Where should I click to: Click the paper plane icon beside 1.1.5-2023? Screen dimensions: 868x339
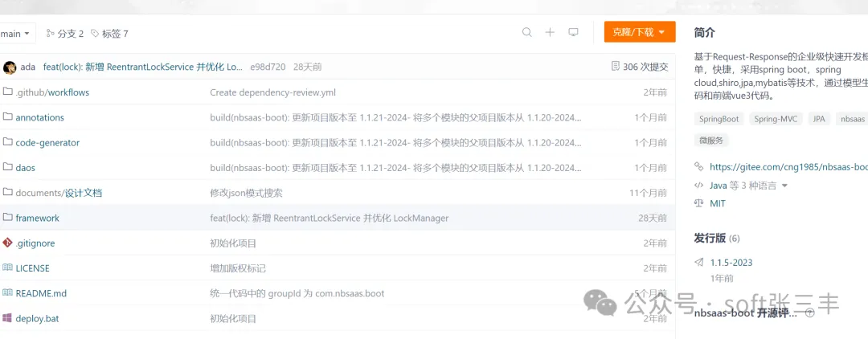699,262
